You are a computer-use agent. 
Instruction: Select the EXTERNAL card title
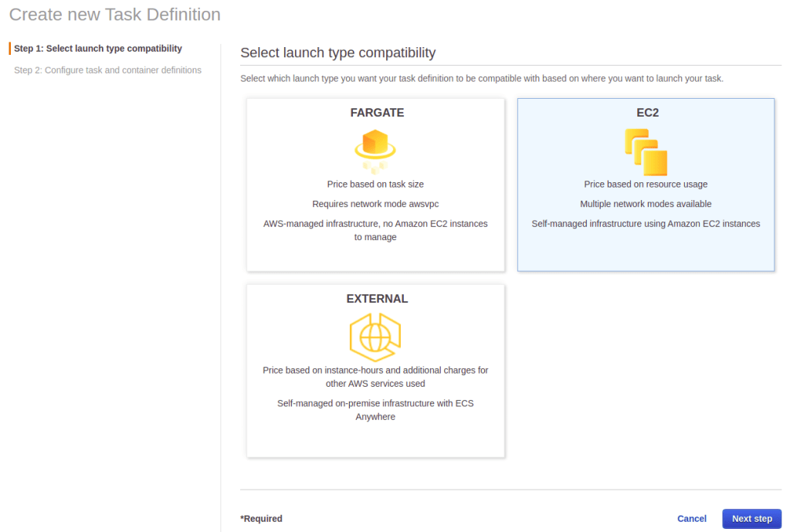tap(377, 299)
